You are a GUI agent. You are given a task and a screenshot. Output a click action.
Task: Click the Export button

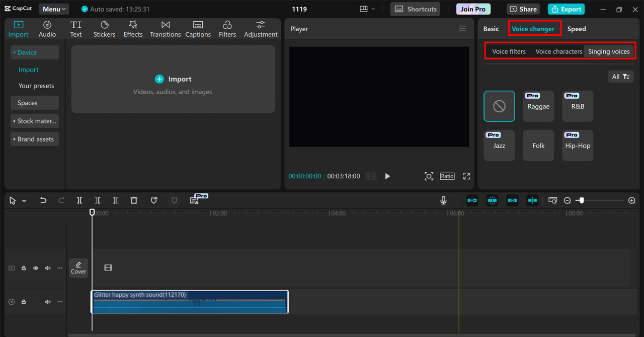(x=566, y=9)
